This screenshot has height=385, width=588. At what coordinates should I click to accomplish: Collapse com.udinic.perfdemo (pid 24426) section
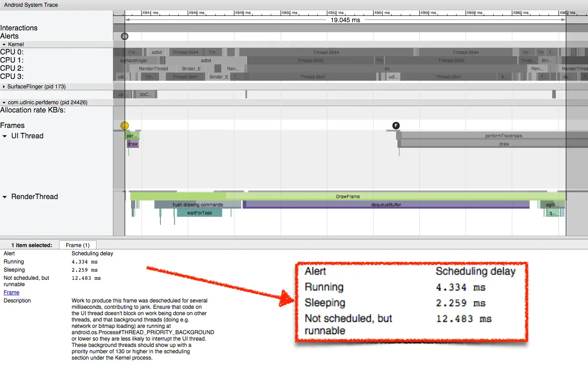point(4,102)
